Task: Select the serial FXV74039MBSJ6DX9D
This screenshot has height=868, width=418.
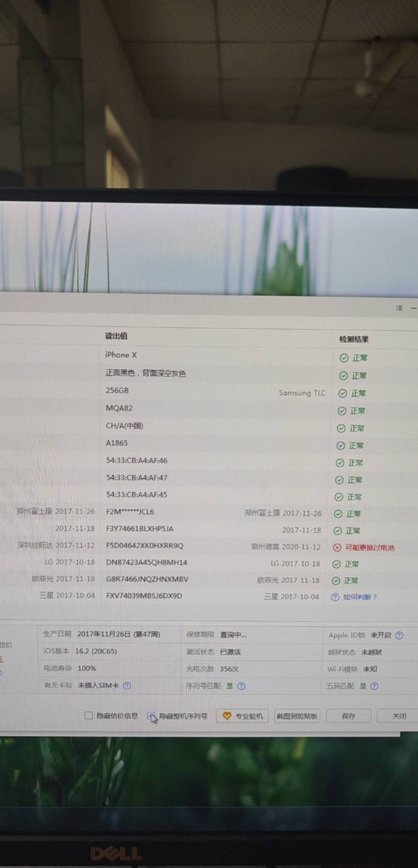Action: click(x=144, y=596)
